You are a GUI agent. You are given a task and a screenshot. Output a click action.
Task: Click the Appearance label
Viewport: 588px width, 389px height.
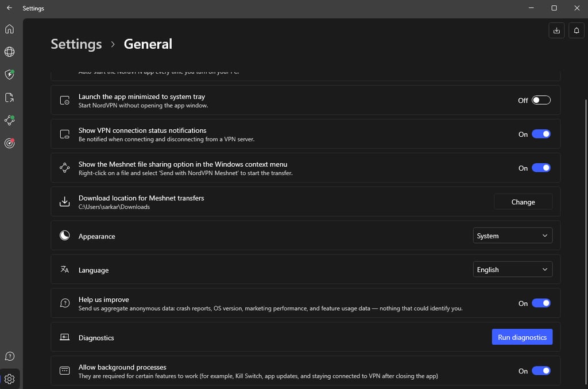tap(96, 236)
